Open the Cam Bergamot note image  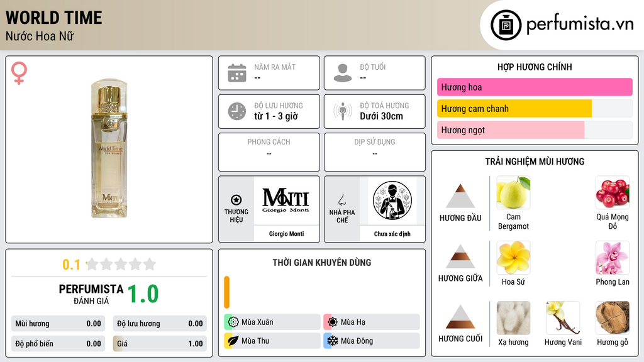click(x=513, y=192)
